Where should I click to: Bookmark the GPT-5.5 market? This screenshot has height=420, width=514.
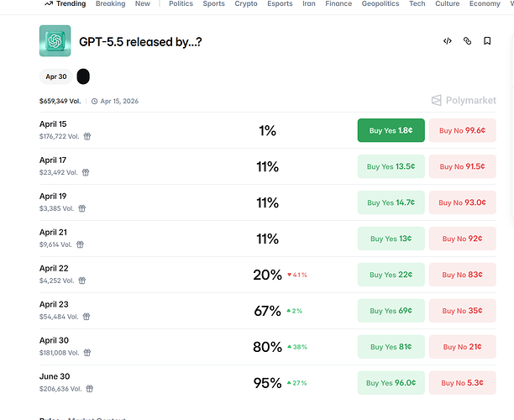click(487, 41)
